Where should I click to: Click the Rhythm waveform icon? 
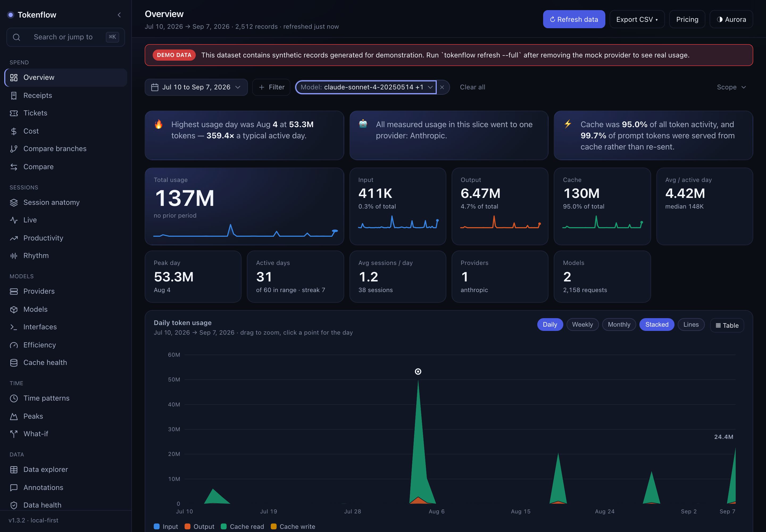coord(14,256)
